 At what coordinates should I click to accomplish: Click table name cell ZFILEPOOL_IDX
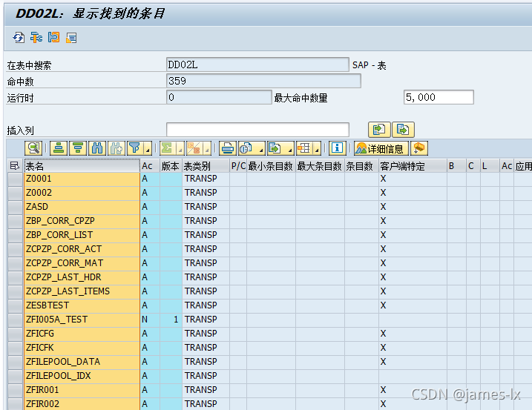pyautogui.click(x=82, y=376)
